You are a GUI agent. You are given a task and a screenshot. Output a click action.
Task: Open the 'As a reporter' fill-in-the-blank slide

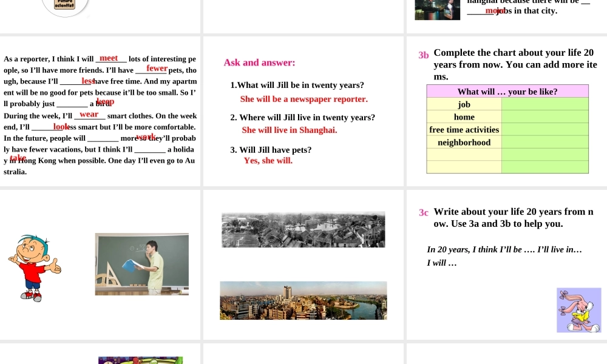[x=100, y=112]
